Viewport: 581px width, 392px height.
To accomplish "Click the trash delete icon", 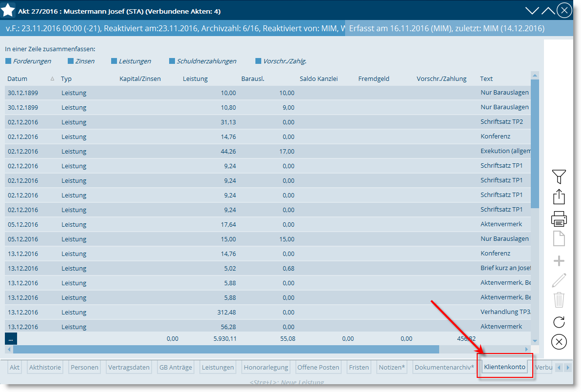I will (559, 299).
